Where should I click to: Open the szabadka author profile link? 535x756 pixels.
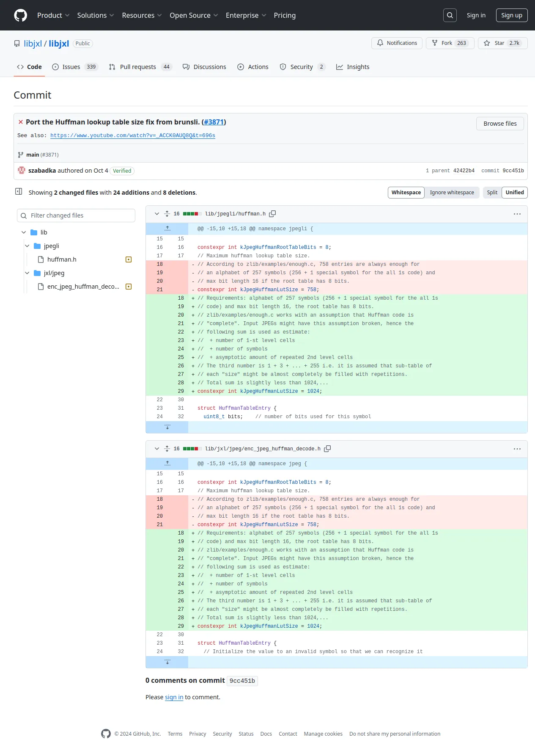pos(42,171)
